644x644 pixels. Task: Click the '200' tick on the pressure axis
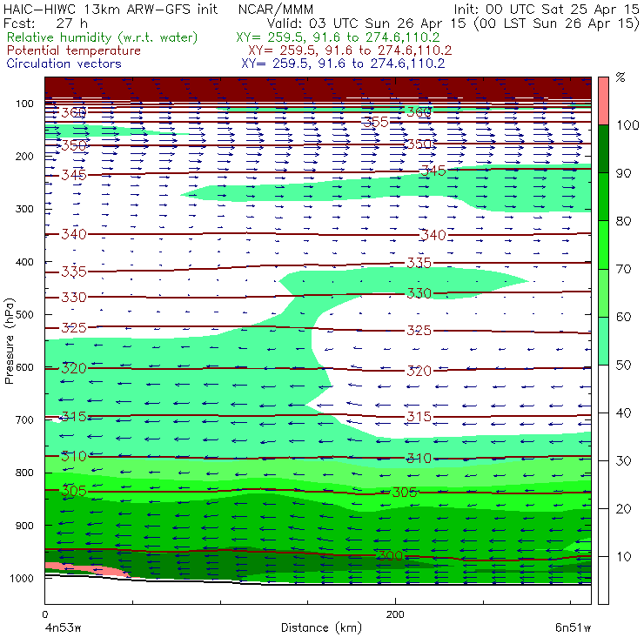[24, 156]
